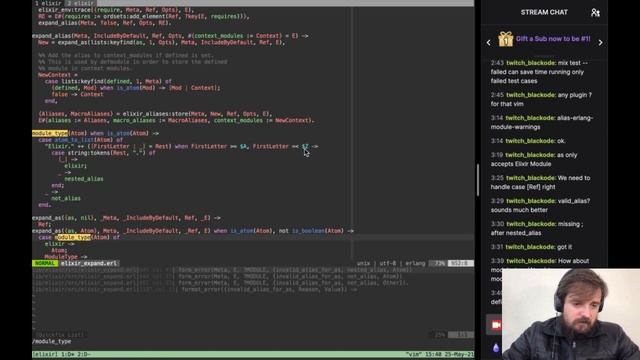The image size is (640, 360).
Task: Click twitch_blackcode username on 'How about' message
Action: click(531, 261)
